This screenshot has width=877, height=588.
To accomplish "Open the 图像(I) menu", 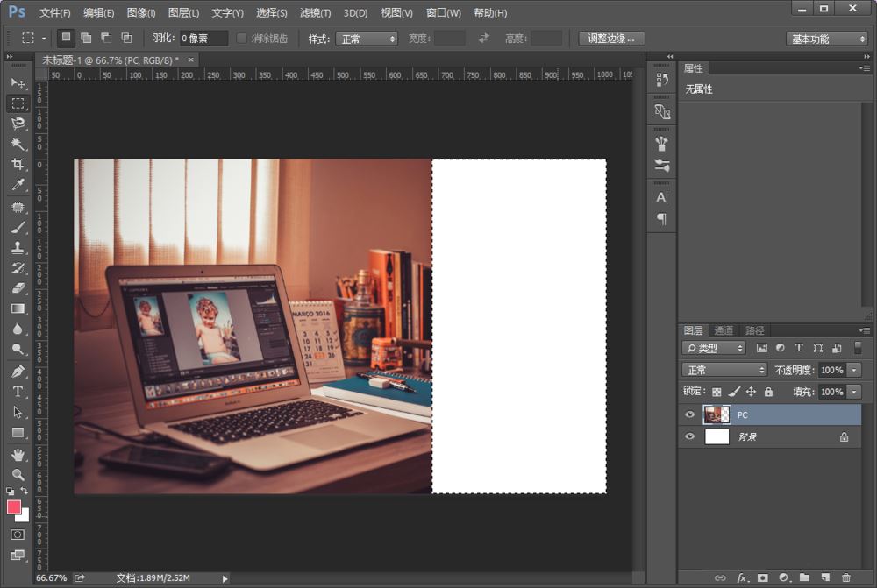I will 141,12.
